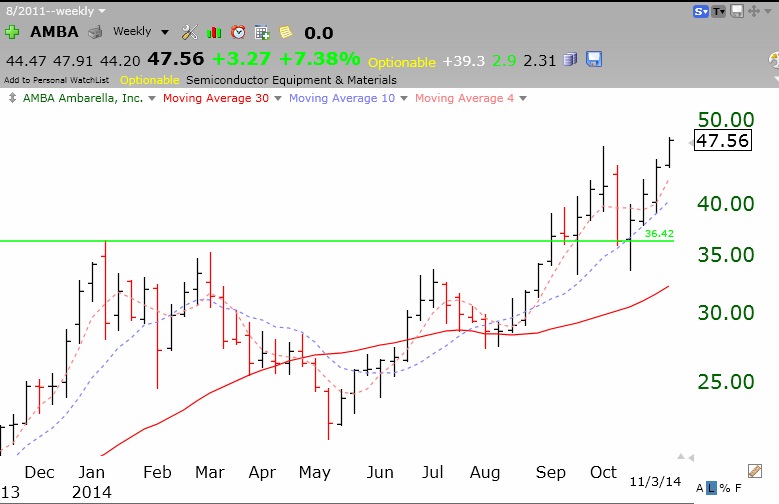Click the green 36.42 trendline label

point(659,233)
